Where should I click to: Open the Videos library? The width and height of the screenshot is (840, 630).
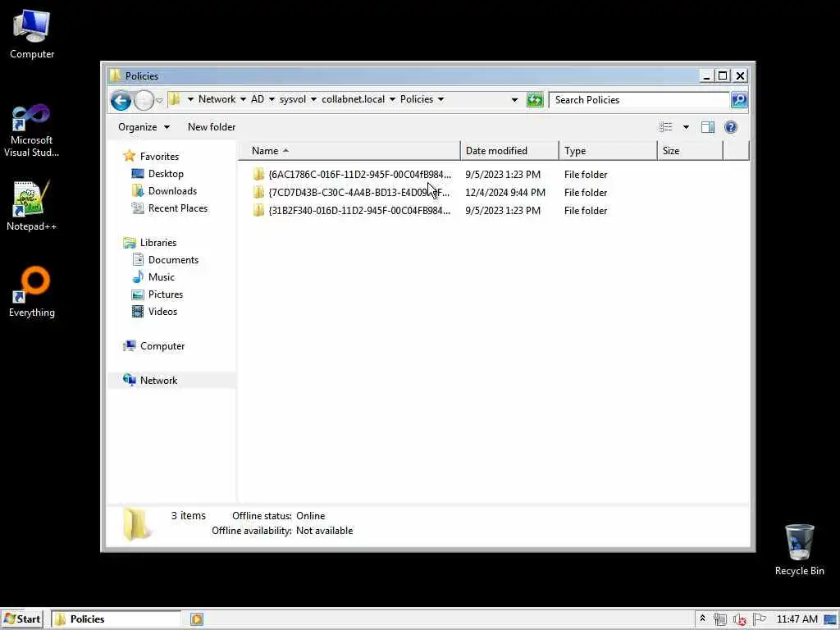(162, 311)
